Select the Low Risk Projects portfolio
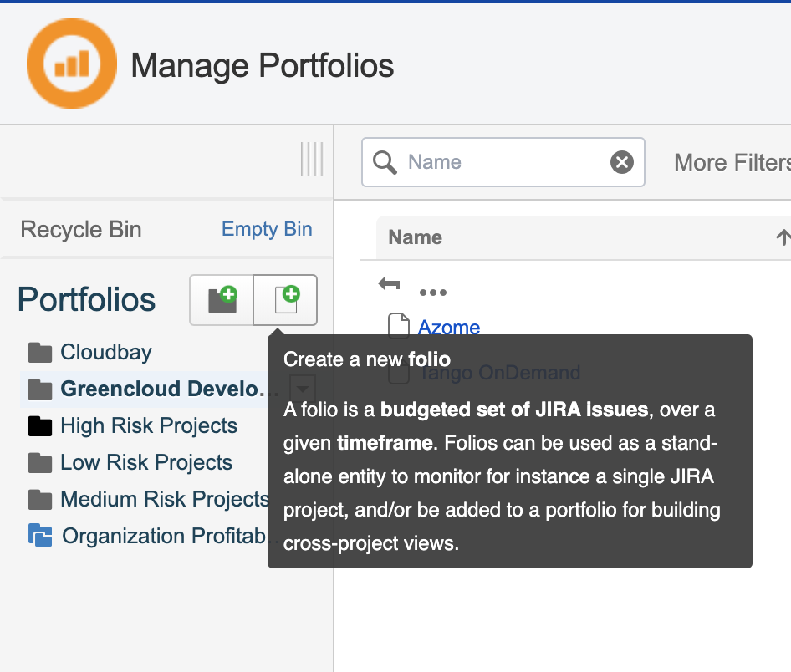Image resolution: width=791 pixels, height=672 pixels. [x=146, y=462]
